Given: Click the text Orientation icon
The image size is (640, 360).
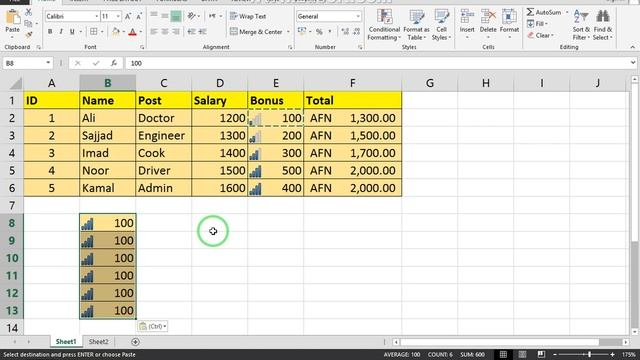Looking at the screenshot, I should (x=191, y=16).
